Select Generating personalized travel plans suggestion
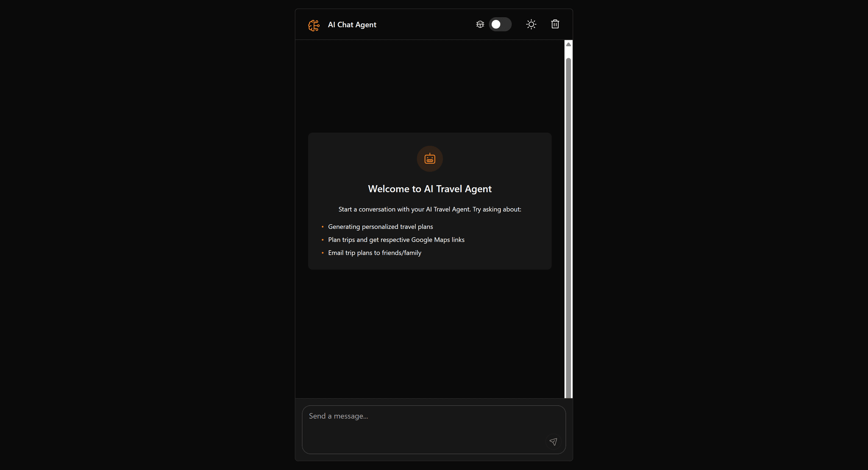Image resolution: width=868 pixels, height=470 pixels. [x=380, y=227]
